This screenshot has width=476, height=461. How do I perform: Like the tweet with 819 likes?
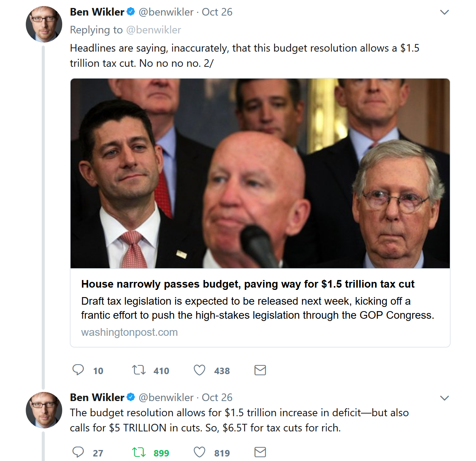[x=200, y=452]
